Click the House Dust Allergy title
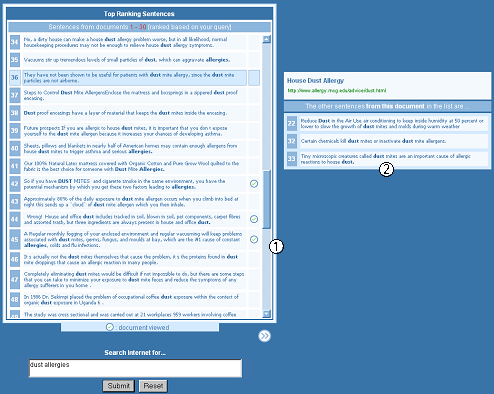 click(315, 80)
